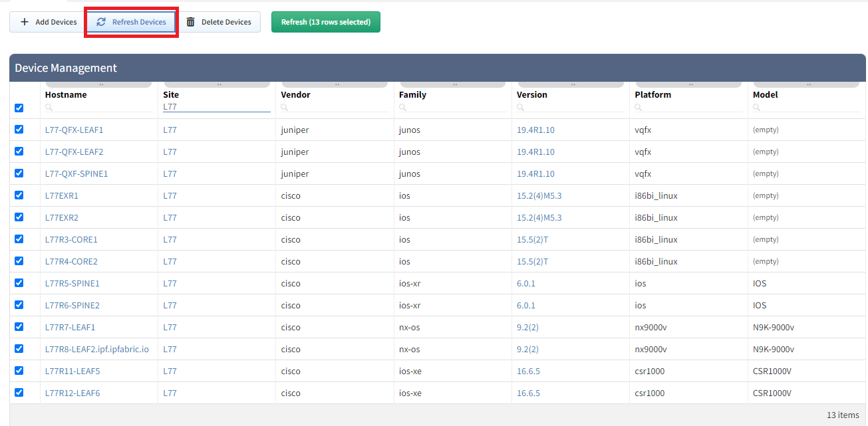868x426 pixels.
Task: Uncheck the L77EXR1 row checkbox
Action: tap(19, 195)
